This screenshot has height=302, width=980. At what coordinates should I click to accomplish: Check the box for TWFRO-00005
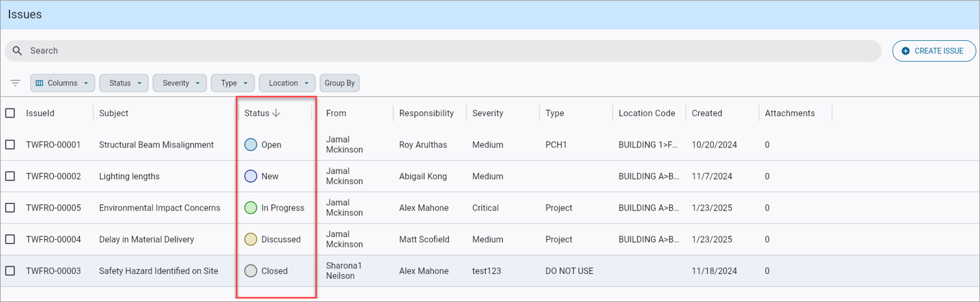[x=10, y=208]
